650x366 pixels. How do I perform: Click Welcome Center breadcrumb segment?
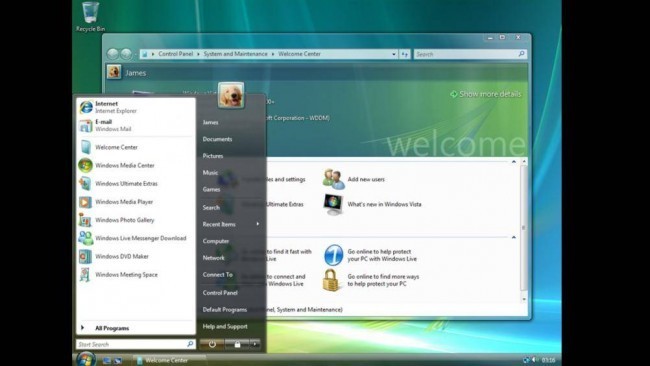click(299, 54)
